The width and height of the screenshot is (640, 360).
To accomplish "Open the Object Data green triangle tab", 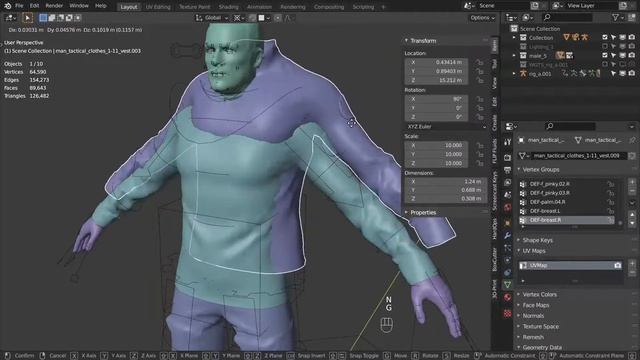I will coord(507,284).
